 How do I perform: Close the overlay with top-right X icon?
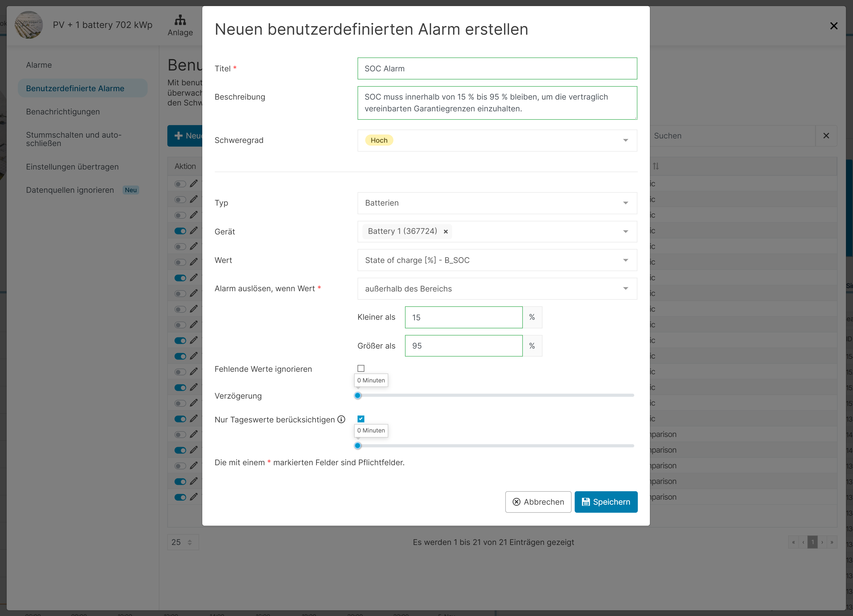833,25
